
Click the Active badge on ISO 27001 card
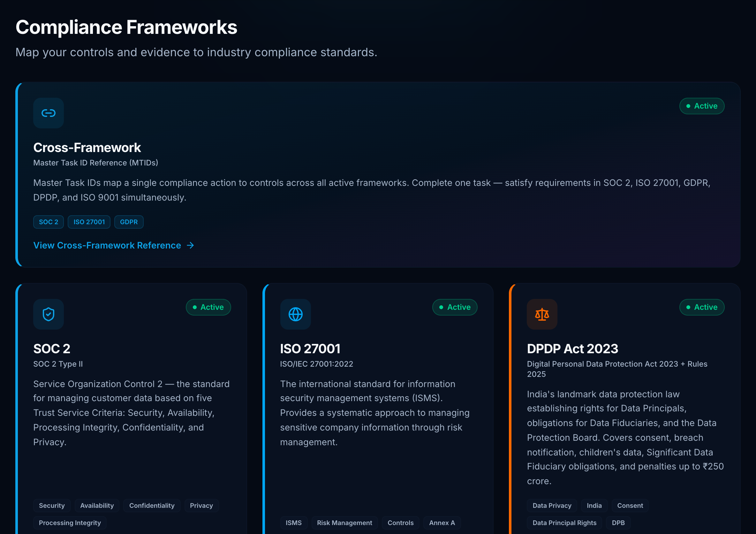[455, 307]
